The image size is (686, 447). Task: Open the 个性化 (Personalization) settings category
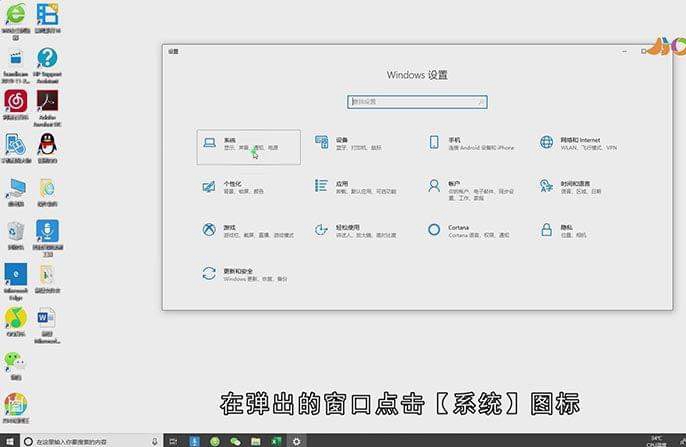(233, 187)
